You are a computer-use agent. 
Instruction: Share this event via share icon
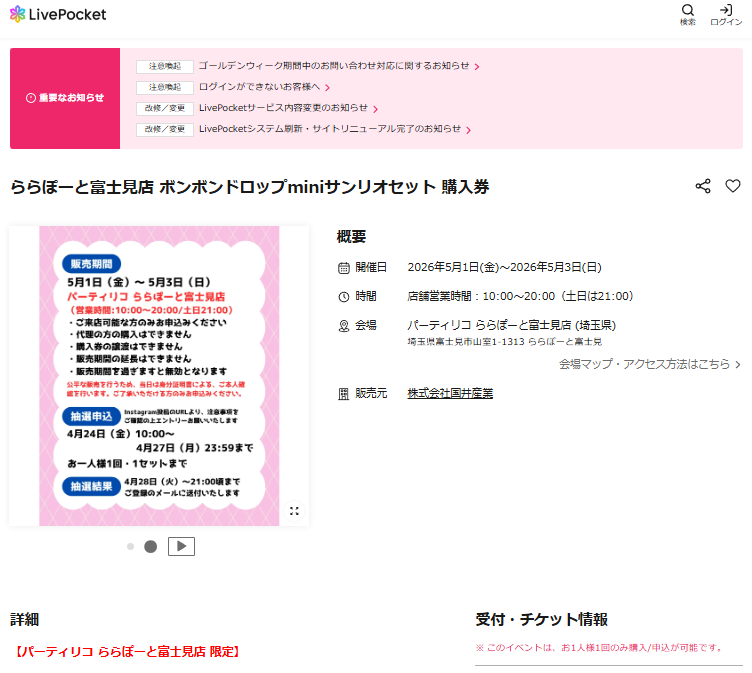(703, 186)
